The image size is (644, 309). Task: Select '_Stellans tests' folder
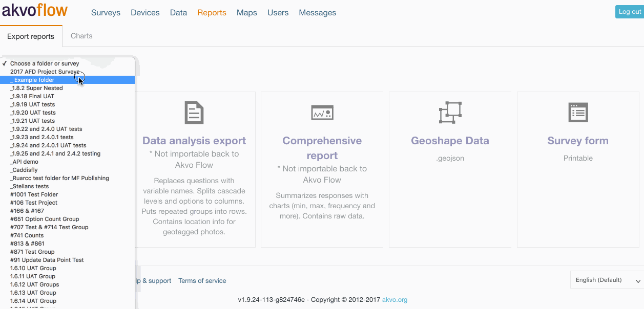tap(68, 186)
